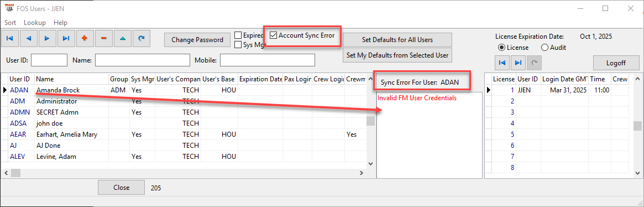
Task: Focus the Name search field
Action: pos(143,60)
